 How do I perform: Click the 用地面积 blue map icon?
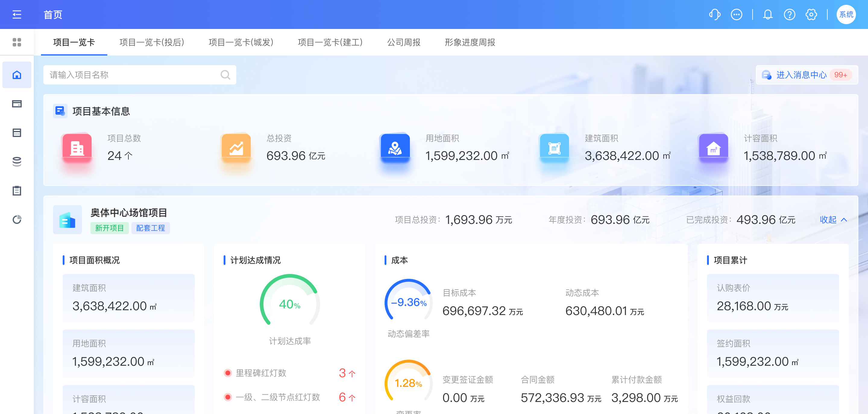click(x=395, y=148)
